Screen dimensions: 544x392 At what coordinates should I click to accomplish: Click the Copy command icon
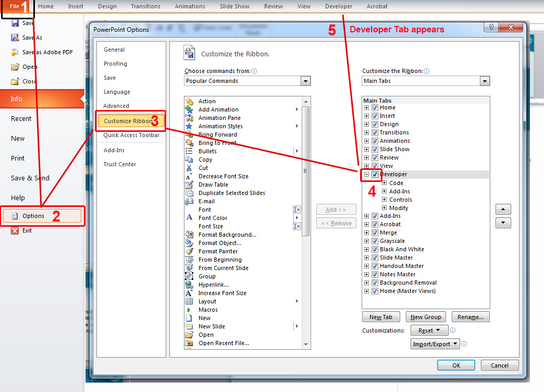click(189, 160)
